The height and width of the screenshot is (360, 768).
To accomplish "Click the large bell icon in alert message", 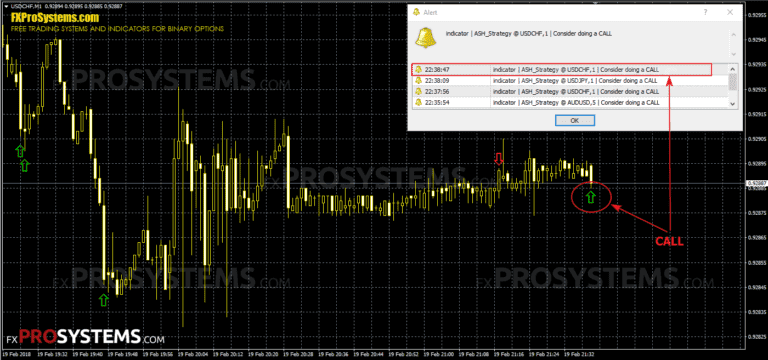I will pos(425,38).
